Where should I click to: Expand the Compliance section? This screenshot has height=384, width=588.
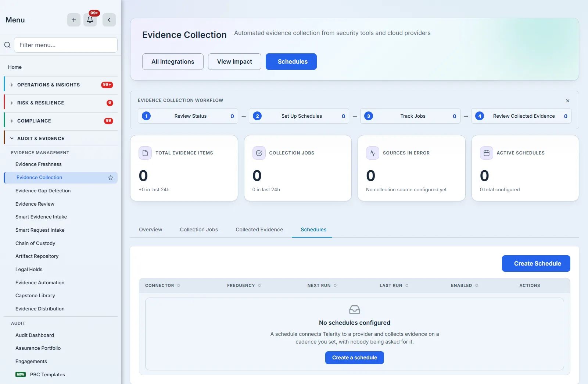(61, 121)
